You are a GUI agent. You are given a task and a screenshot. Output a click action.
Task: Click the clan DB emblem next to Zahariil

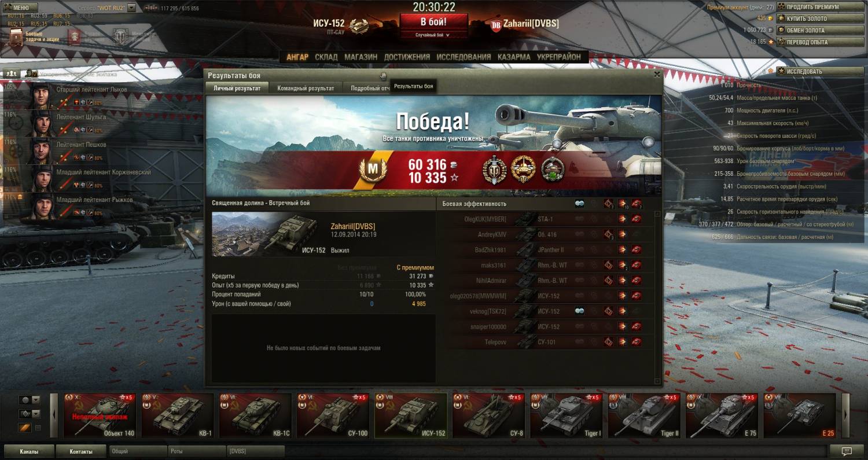(496, 24)
